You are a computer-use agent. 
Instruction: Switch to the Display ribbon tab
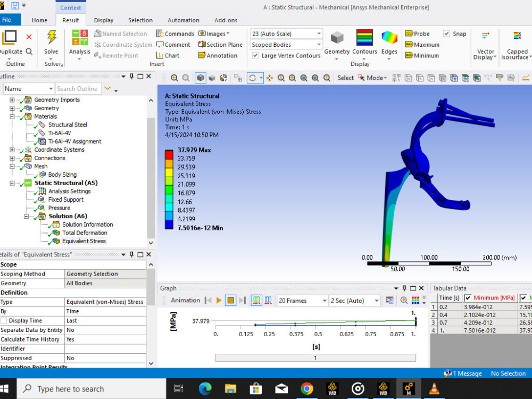coord(103,20)
